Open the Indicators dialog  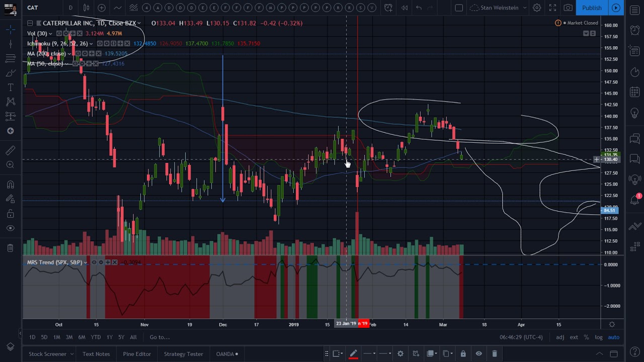click(x=117, y=8)
